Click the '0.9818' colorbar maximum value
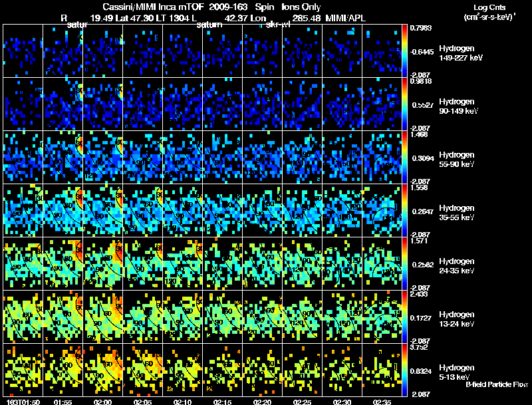The height and width of the screenshot is (405, 532). pos(421,81)
